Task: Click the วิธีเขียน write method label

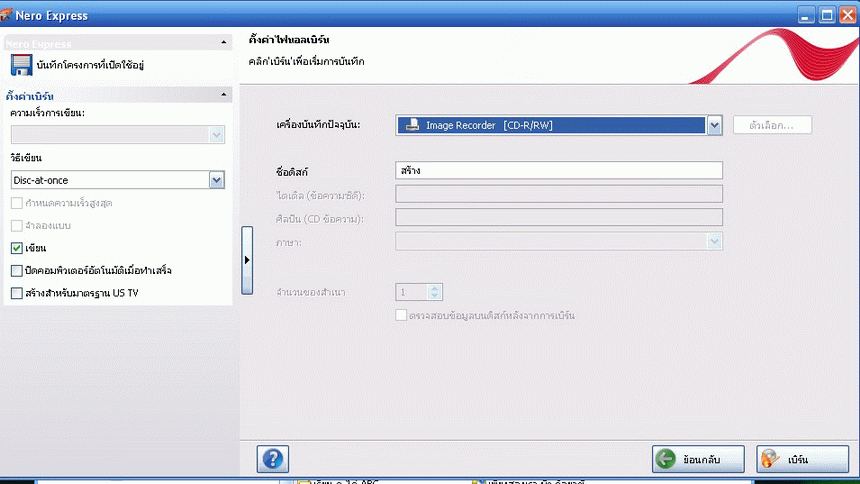Action: [x=26, y=158]
